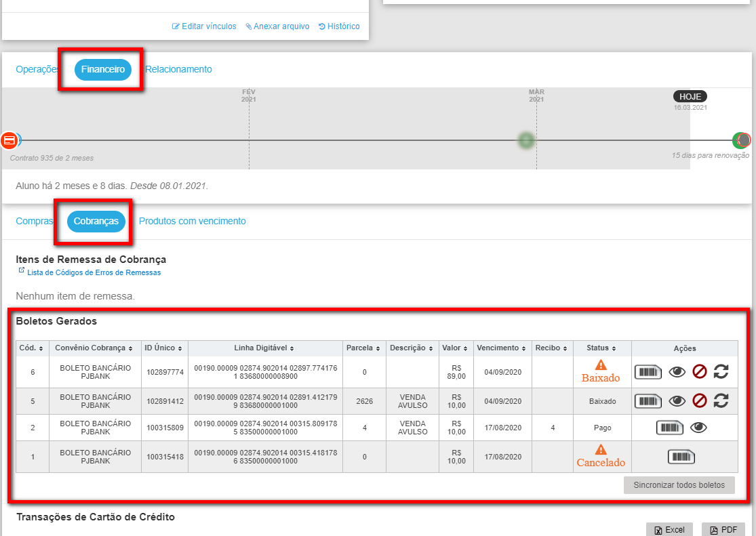Export table as PDF

click(723, 530)
